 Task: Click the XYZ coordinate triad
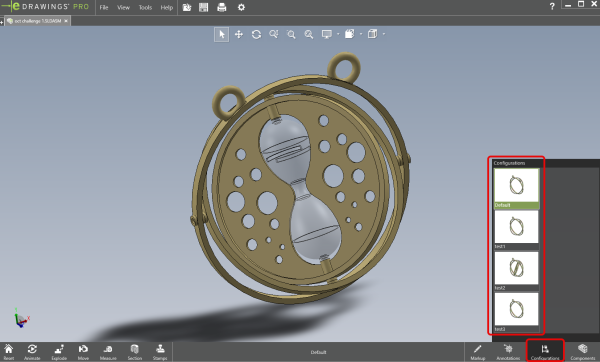coord(22,318)
